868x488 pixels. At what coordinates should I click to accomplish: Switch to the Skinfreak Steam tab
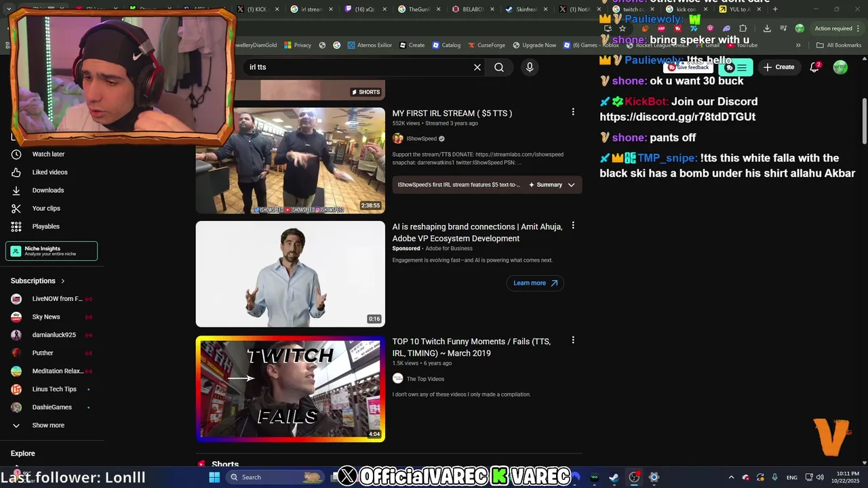(527, 9)
